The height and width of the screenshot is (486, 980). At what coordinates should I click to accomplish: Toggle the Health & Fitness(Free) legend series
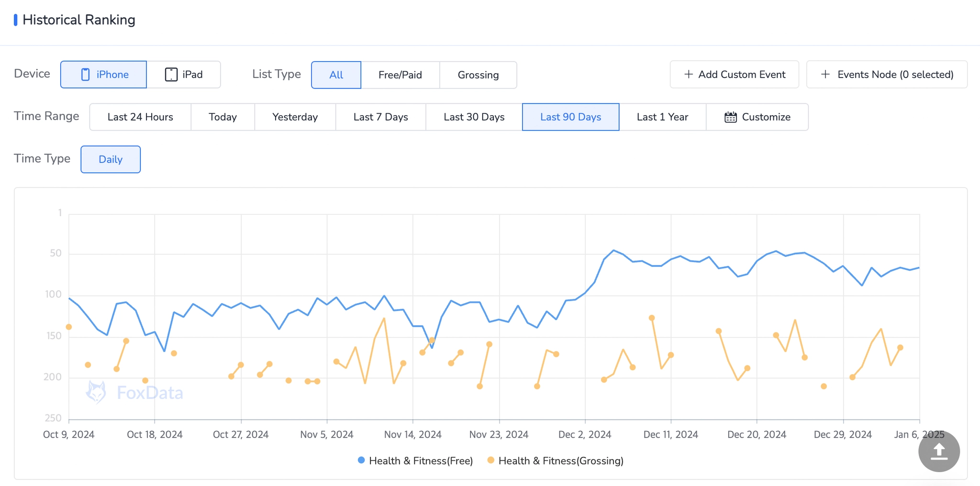click(415, 461)
